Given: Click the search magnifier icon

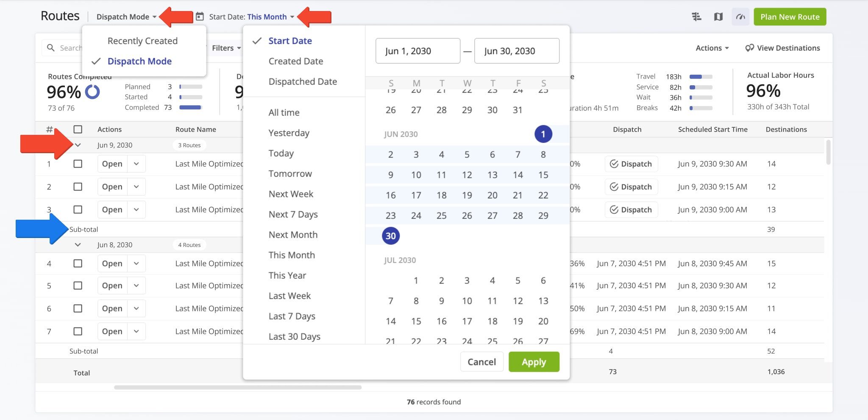Looking at the screenshot, I should [x=51, y=48].
